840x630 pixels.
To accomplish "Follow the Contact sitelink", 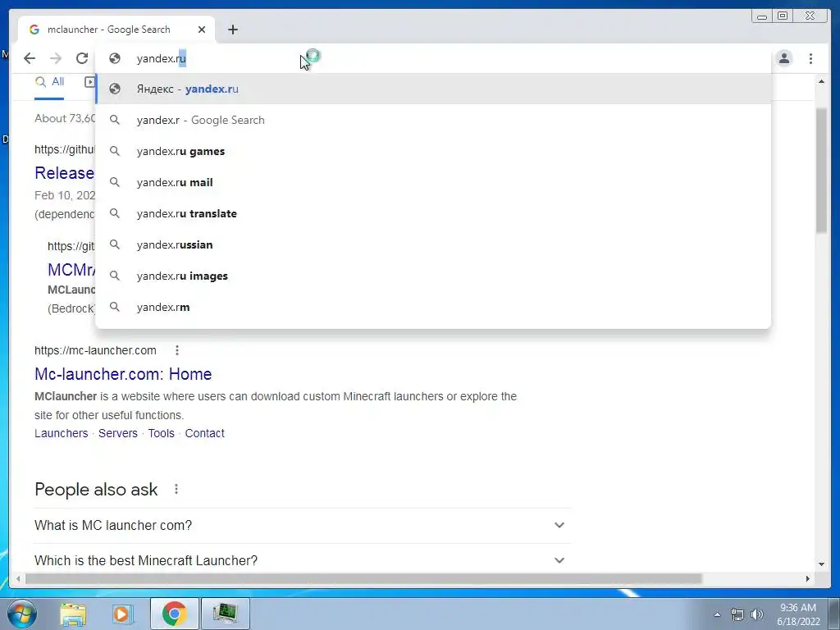I will click(x=204, y=433).
